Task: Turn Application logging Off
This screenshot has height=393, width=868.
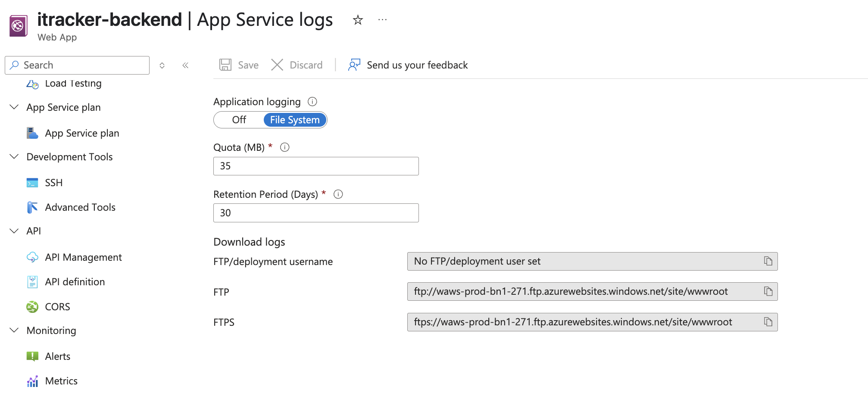Action: pyautogui.click(x=239, y=120)
